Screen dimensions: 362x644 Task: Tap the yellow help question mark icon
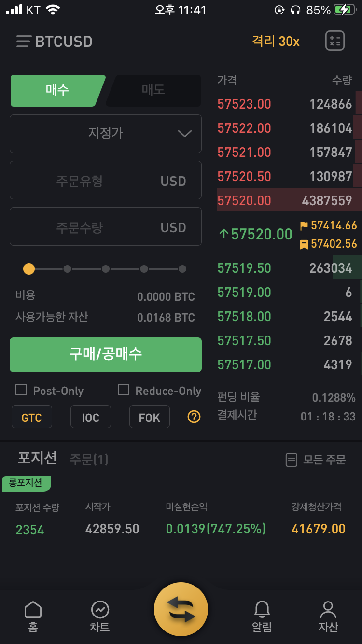(194, 416)
